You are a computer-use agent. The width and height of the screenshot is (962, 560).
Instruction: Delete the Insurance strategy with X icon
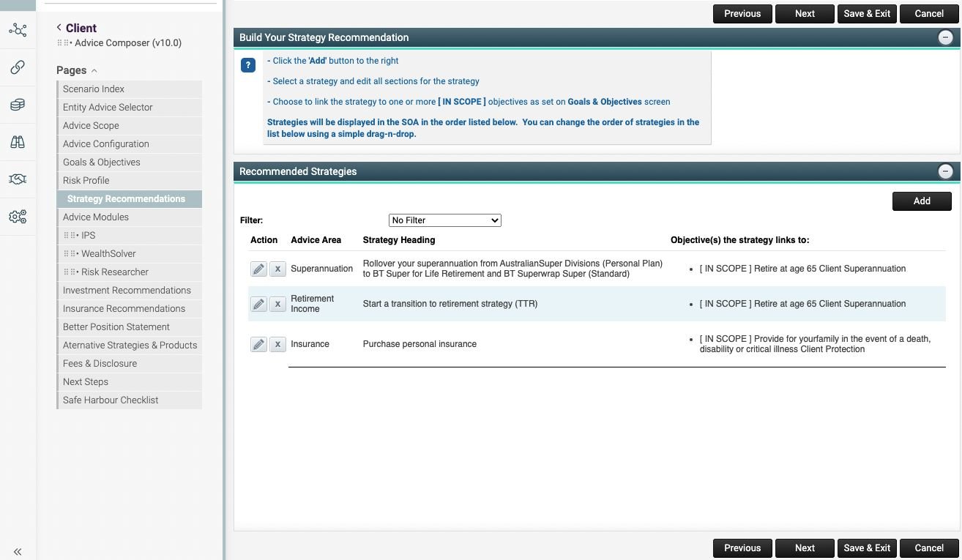pyautogui.click(x=277, y=344)
